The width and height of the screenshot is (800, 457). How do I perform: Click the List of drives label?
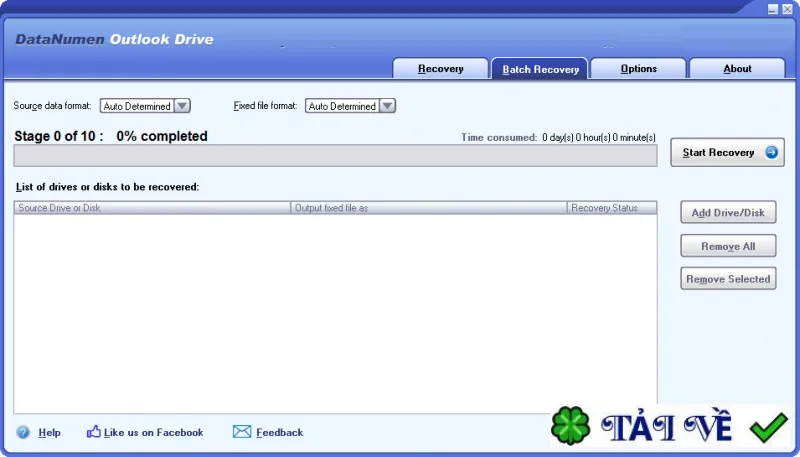point(107,187)
